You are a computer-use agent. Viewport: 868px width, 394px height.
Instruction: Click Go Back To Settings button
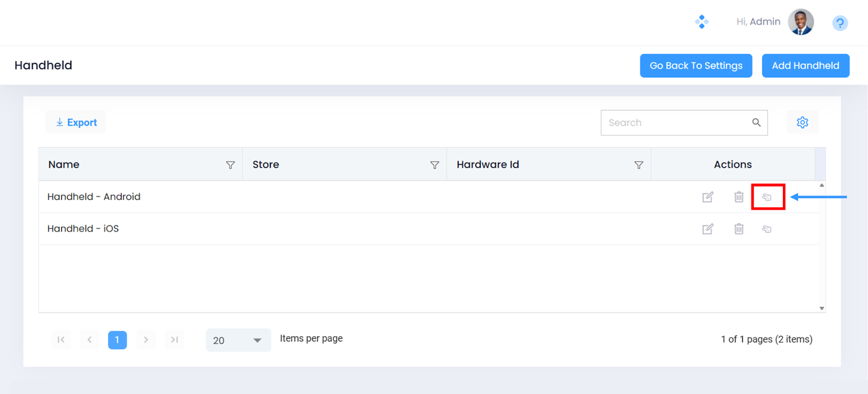695,66
